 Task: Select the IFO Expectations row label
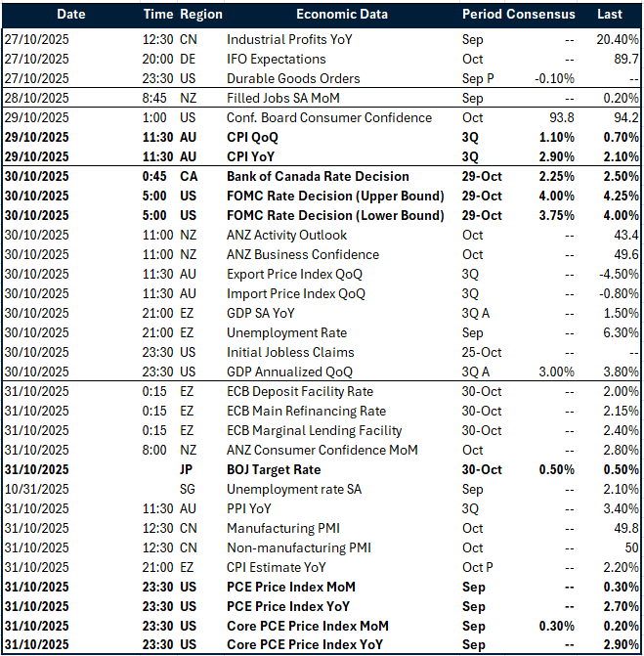pyautogui.click(x=279, y=59)
